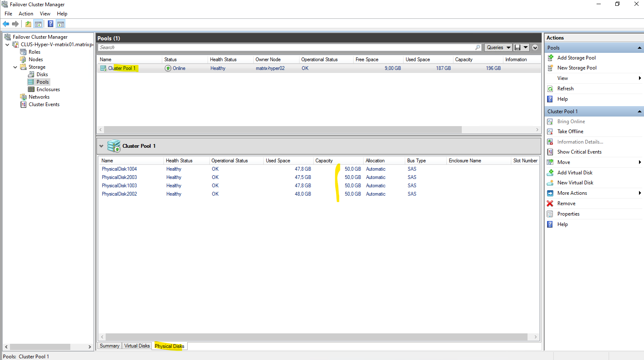
Task: Open the Queries dropdown
Action: (x=498, y=47)
